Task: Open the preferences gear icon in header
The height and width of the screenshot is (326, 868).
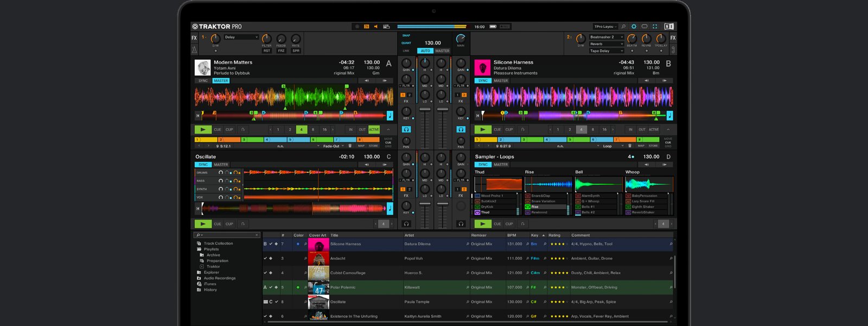Action: click(x=634, y=26)
